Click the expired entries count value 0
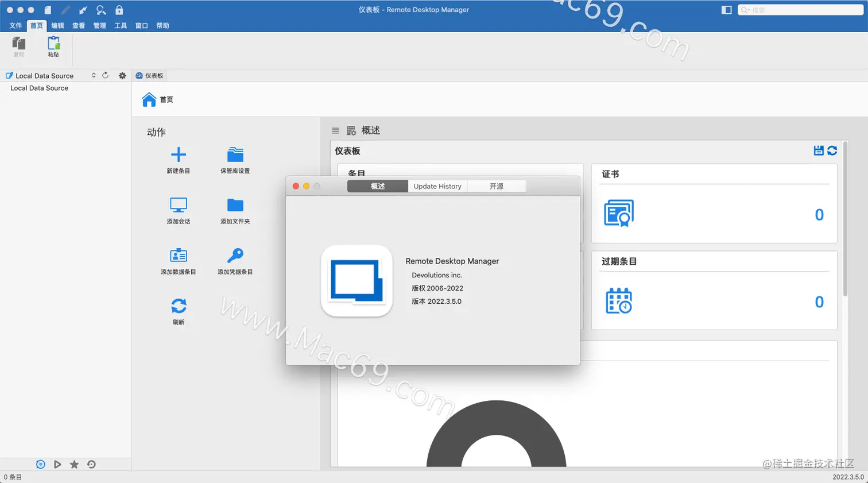 click(819, 302)
